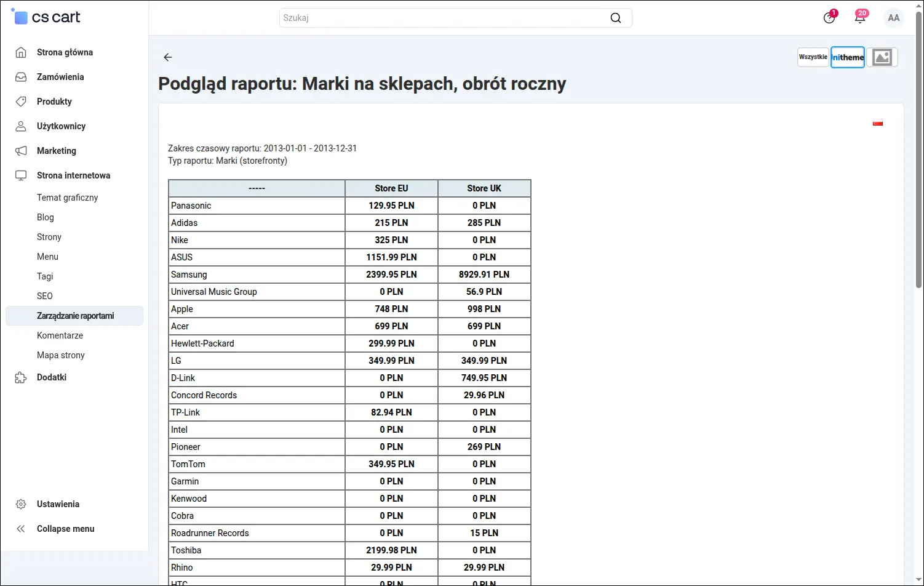Viewport: 924px width, 586px height.
Task: Select the Unitheme storefront button
Action: (x=848, y=57)
